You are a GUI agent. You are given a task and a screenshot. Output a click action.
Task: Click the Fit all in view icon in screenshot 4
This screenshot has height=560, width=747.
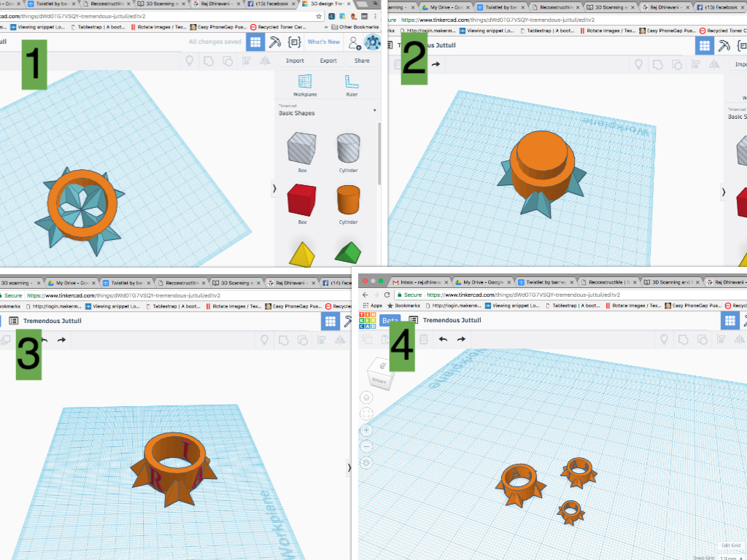[x=366, y=414]
